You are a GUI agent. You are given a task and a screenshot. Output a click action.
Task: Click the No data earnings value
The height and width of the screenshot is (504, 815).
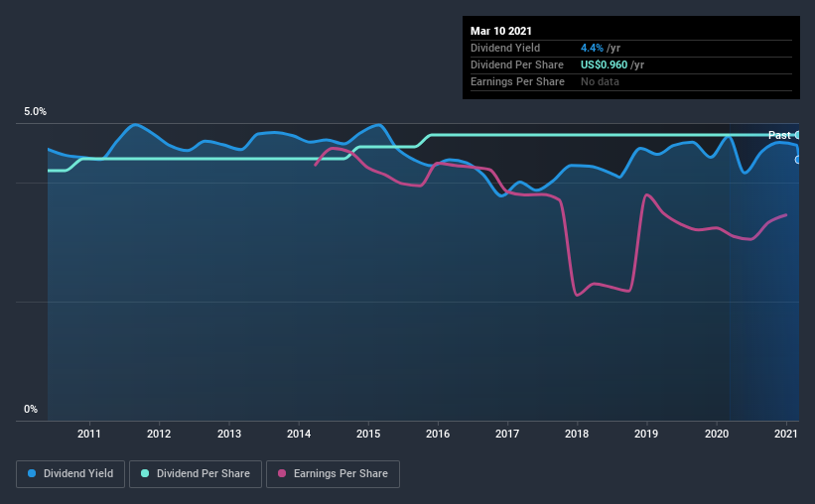coord(600,81)
